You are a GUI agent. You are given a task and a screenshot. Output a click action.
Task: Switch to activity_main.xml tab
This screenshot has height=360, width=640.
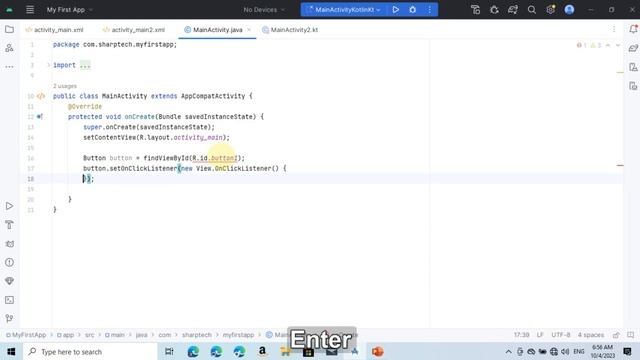pyautogui.click(x=54, y=30)
